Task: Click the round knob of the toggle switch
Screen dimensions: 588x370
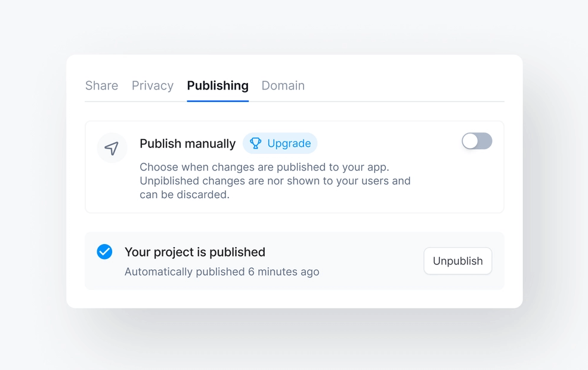Action: (471, 141)
